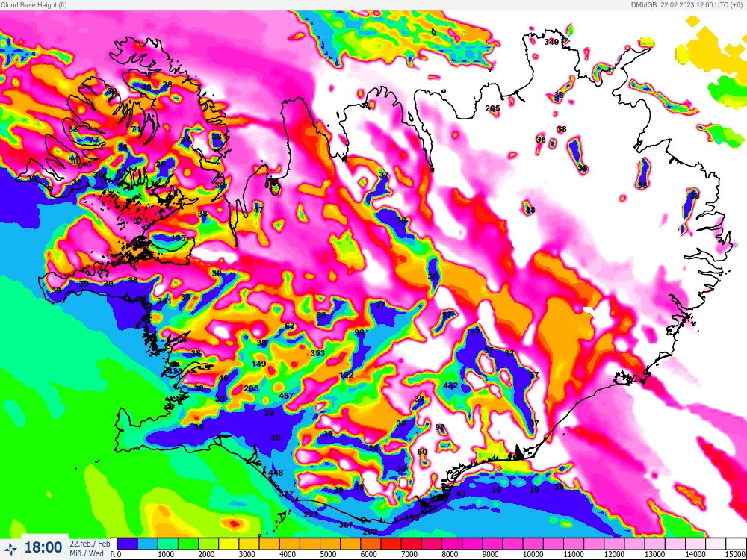Click the '367' cloud base value

tap(347, 525)
